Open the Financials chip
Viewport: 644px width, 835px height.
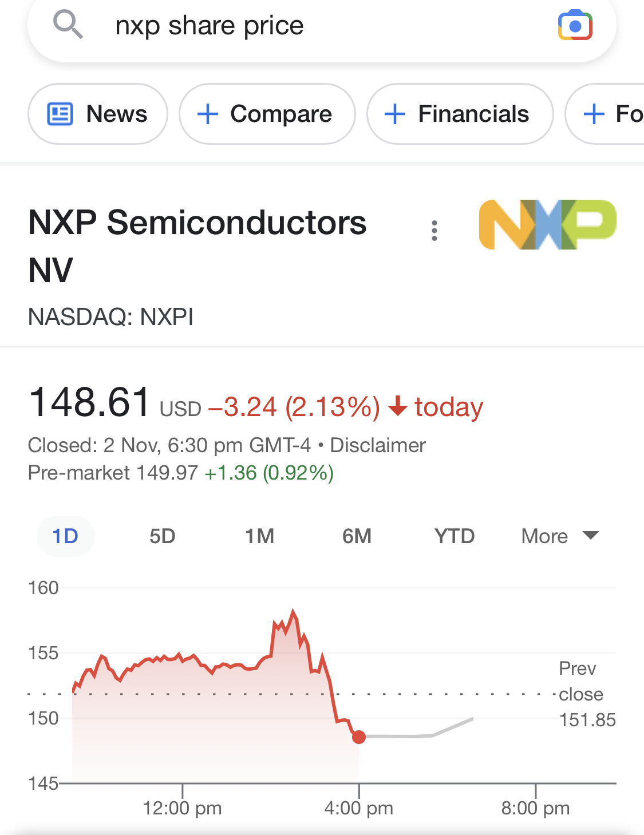pyautogui.click(x=473, y=114)
